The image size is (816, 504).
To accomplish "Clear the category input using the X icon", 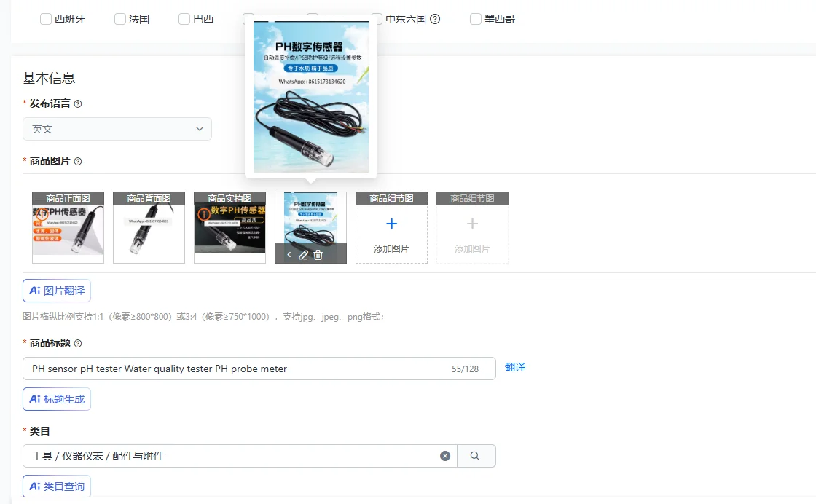I will click(x=445, y=455).
